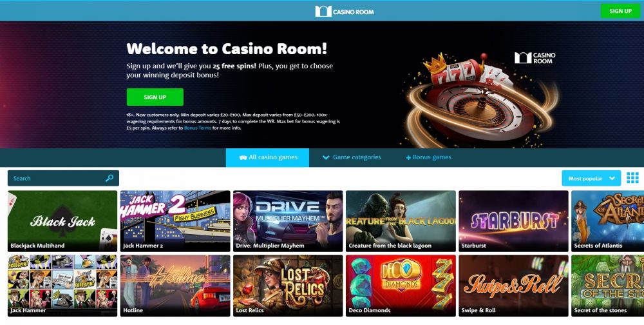Image resolution: width=644 pixels, height=325 pixels.
Task: Select the All casino games tab
Action: tap(267, 157)
